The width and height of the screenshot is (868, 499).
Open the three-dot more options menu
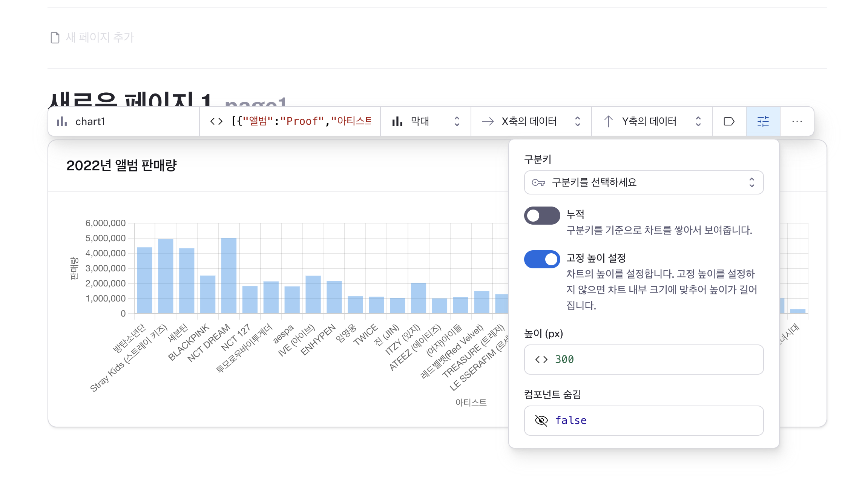[x=797, y=121]
